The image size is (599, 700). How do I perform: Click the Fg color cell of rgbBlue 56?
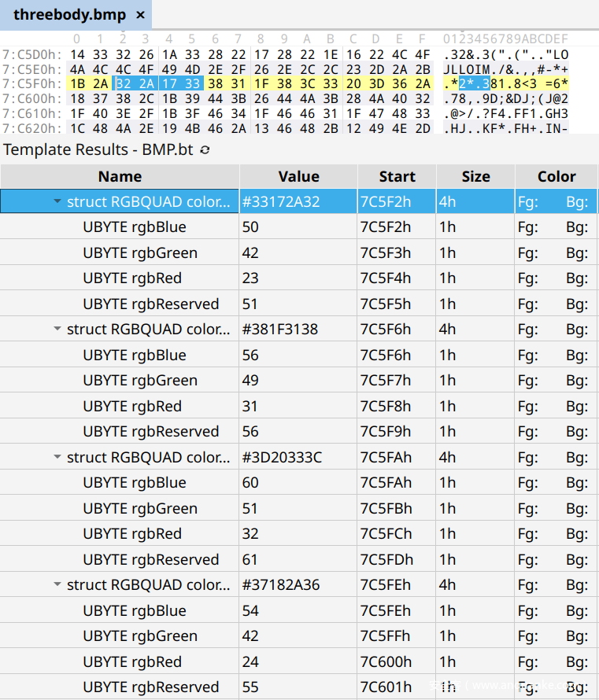[527, 356]
